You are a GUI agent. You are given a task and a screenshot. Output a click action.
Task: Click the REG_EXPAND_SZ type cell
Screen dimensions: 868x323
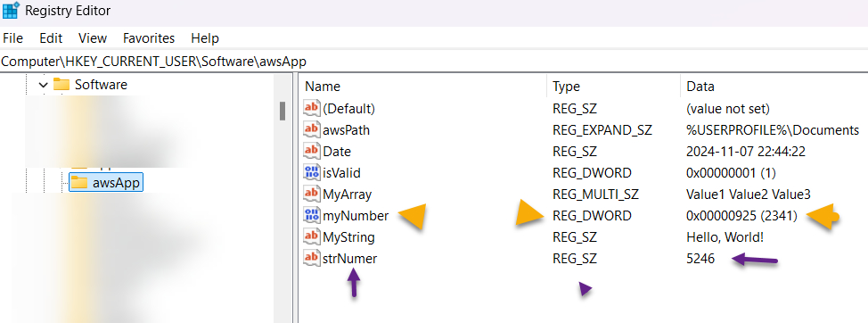point(602,130)
